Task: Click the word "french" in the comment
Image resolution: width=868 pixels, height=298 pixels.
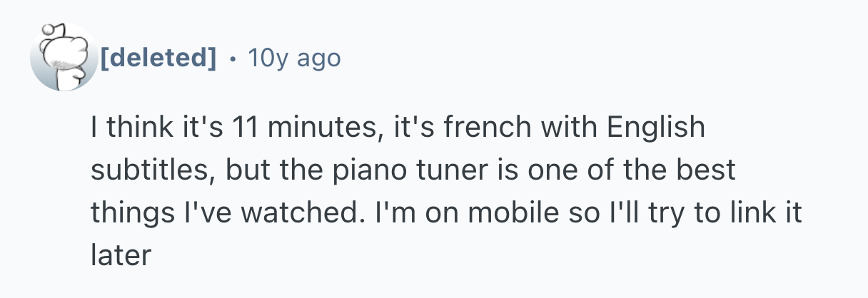Action: coord(470,129)
